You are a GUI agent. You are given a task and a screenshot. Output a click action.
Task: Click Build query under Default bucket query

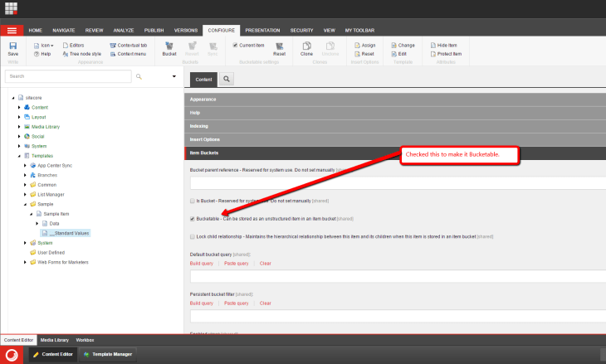tap(202, 263)
